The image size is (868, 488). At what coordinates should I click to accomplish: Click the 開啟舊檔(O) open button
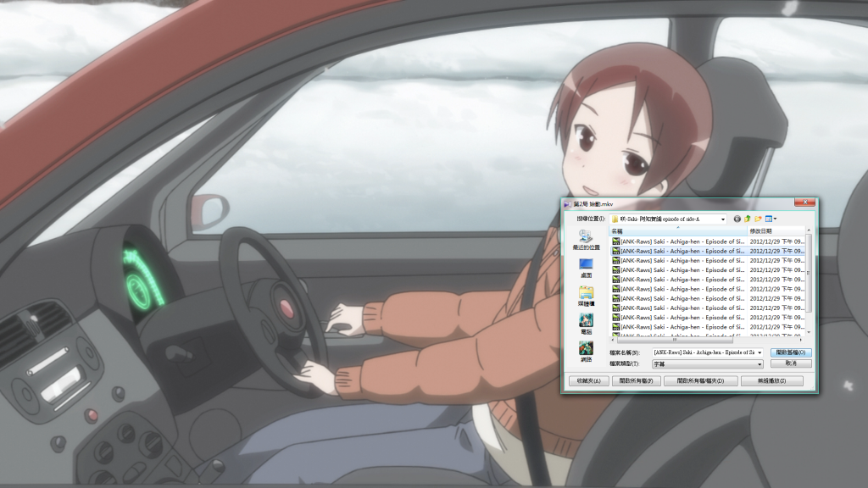click(x=791, y=352)
